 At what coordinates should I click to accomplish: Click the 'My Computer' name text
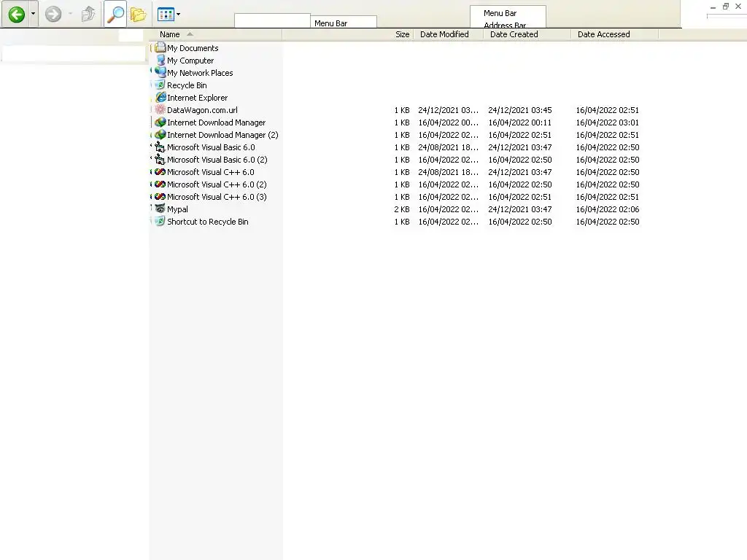pos(190,61)
